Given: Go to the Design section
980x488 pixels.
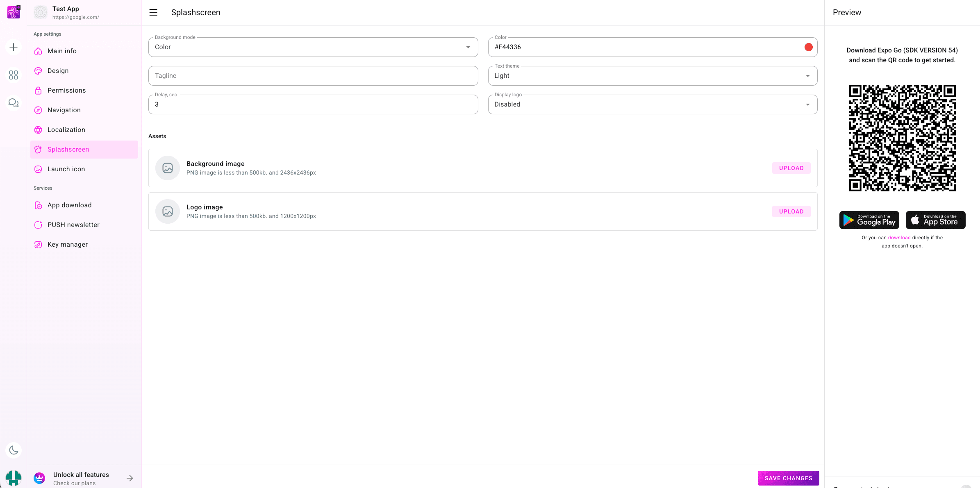Looking at the screenshot, I should click(x=84, y=71).
